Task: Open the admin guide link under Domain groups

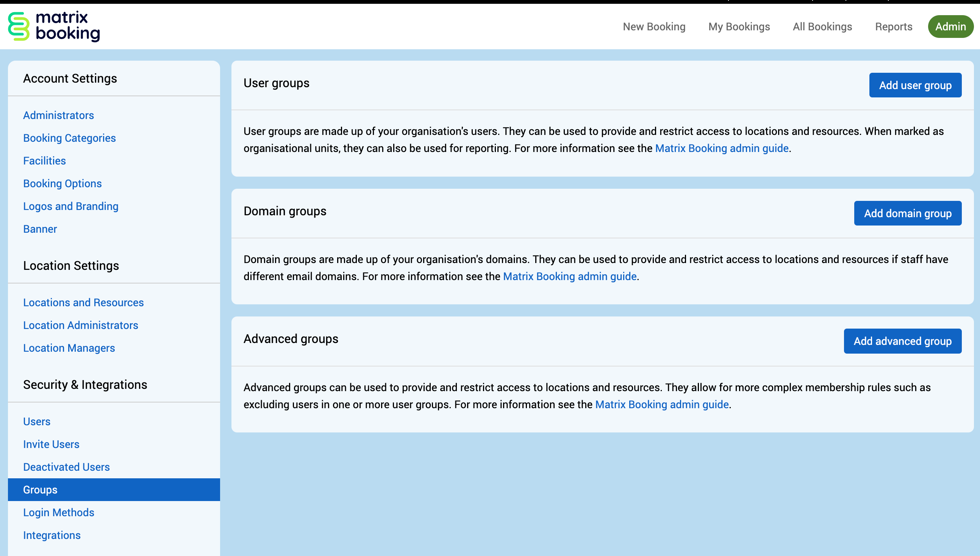Action: pyautogui.click(x=569, y=276)
